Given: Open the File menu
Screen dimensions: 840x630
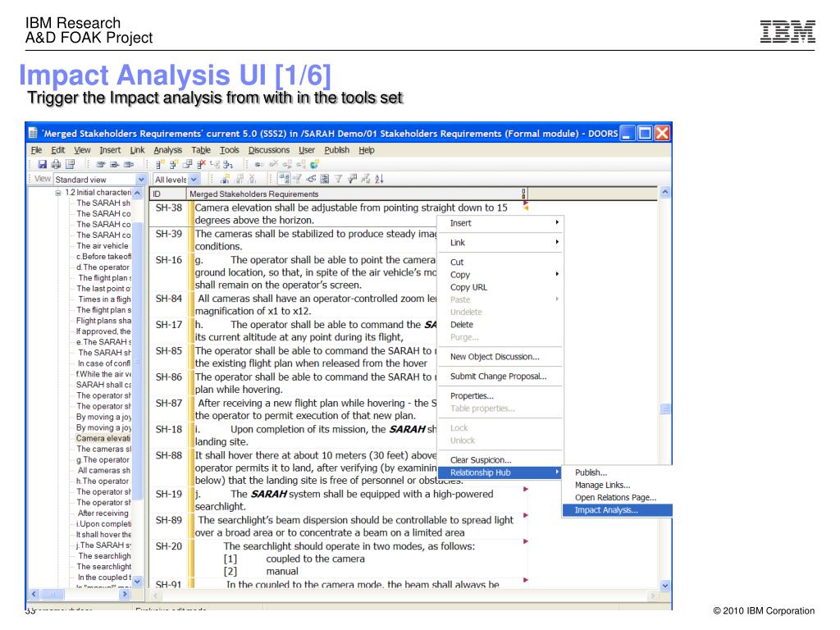Looking at the screenshot, I should pyautogui.click(x=36, y=150).
